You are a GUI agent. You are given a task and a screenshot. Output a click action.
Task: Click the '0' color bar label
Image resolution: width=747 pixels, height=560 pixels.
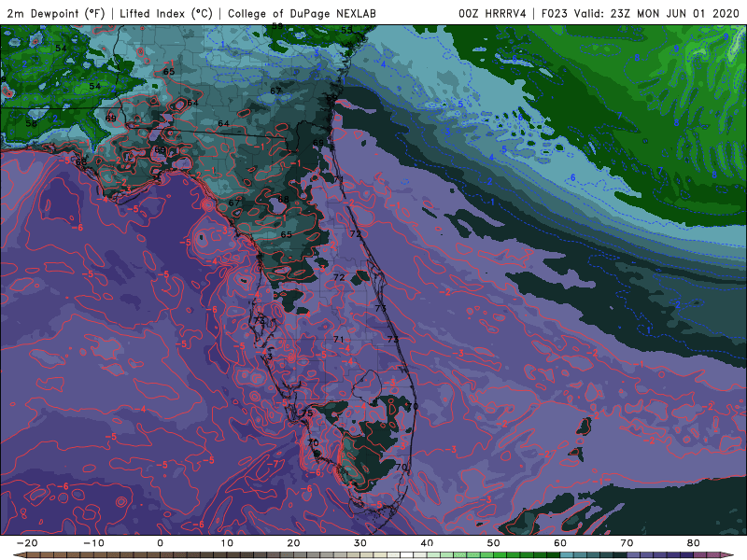[160, 543]
